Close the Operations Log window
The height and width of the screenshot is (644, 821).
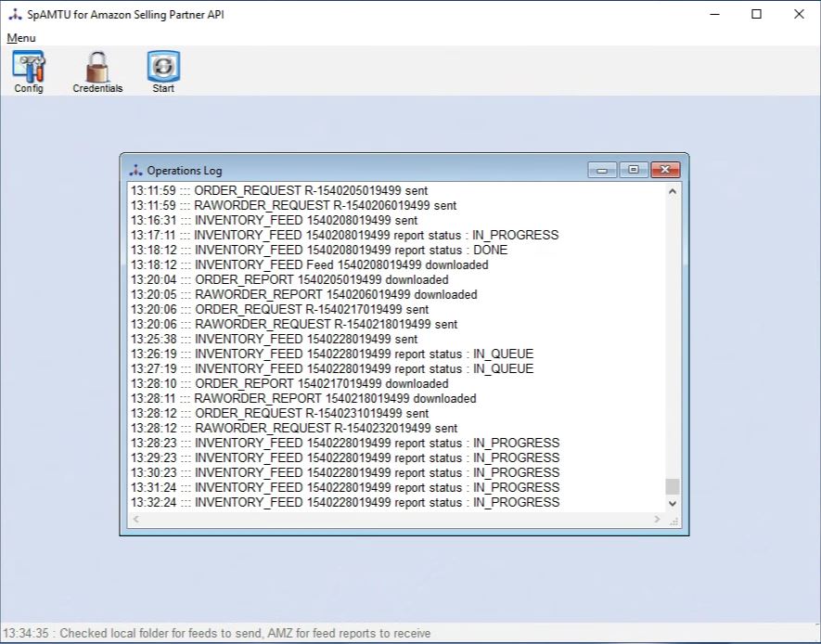pos(665,170)
